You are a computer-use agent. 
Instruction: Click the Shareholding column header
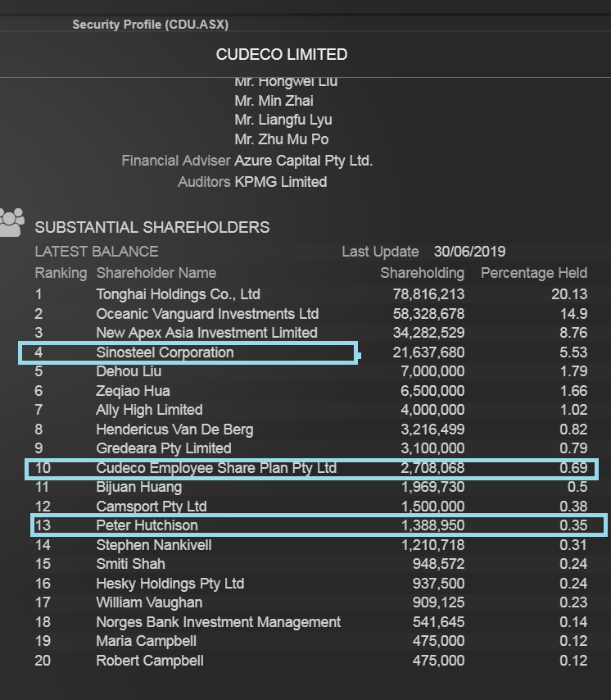(422, 273)
